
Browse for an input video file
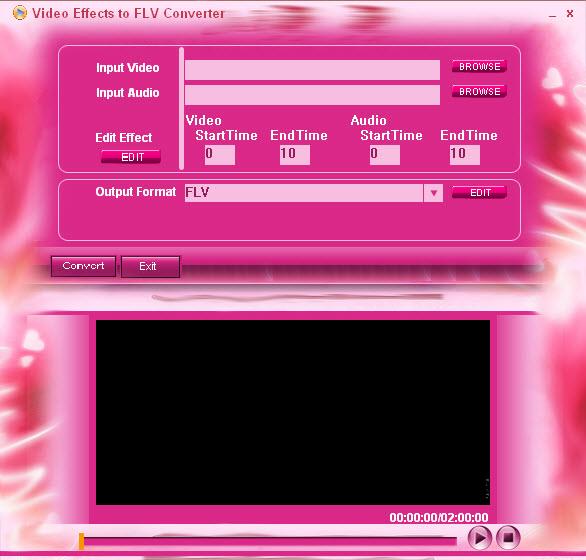pos(479,67)
